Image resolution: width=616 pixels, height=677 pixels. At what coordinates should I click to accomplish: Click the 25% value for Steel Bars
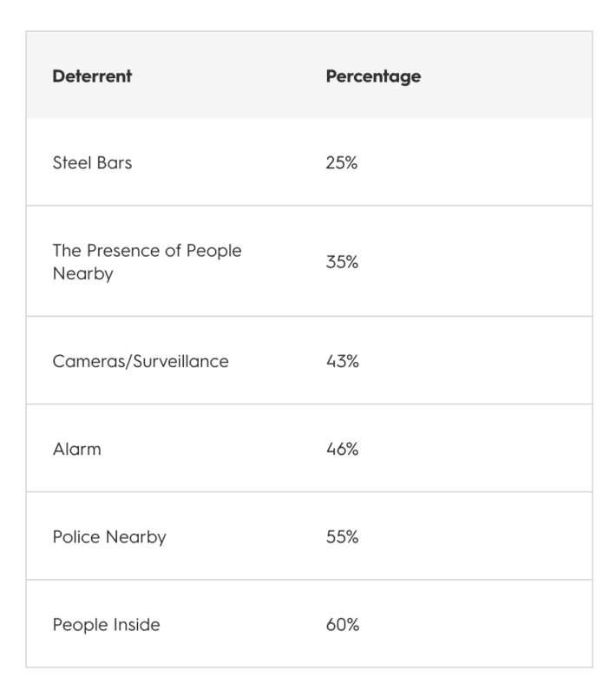(342, 162)
